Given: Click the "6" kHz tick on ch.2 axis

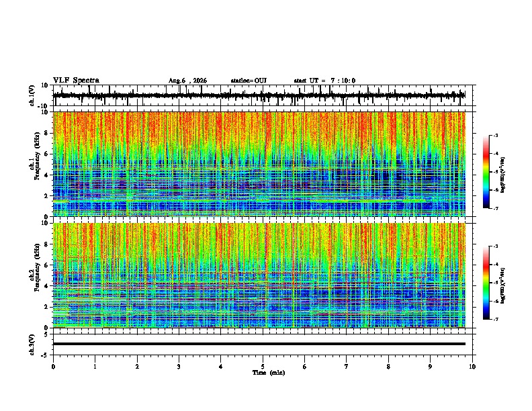Looking at the screenshot, I should [x=46, y=265].
